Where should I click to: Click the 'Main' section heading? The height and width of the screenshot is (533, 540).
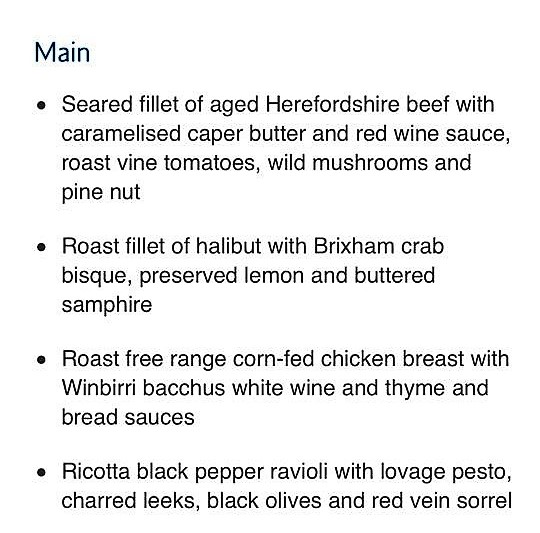[62, 53]
